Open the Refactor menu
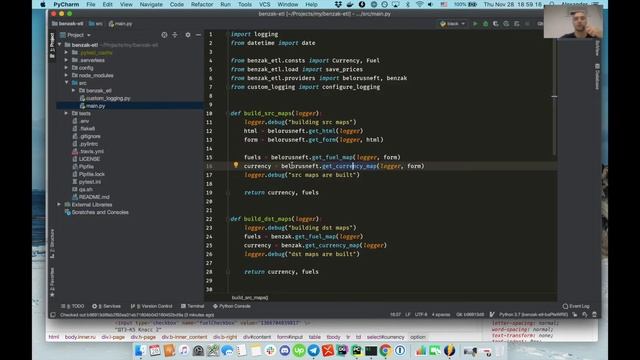 (x=202, y=4)
